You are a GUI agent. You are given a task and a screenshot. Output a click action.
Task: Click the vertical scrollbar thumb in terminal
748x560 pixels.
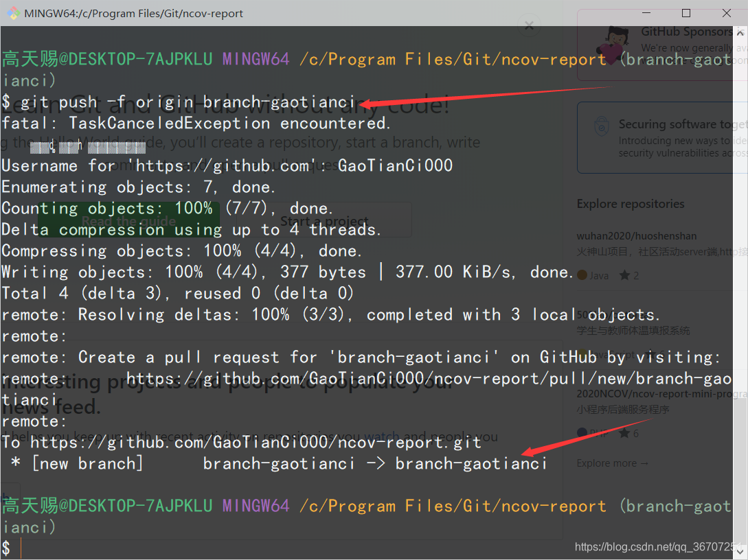[x=740, y=469]
